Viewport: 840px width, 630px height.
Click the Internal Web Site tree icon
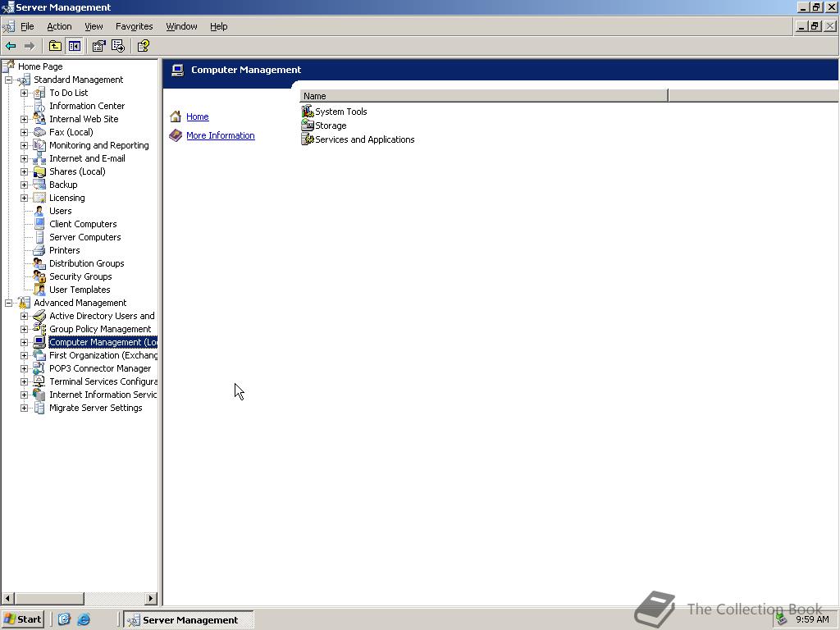(x=39, y=119)
